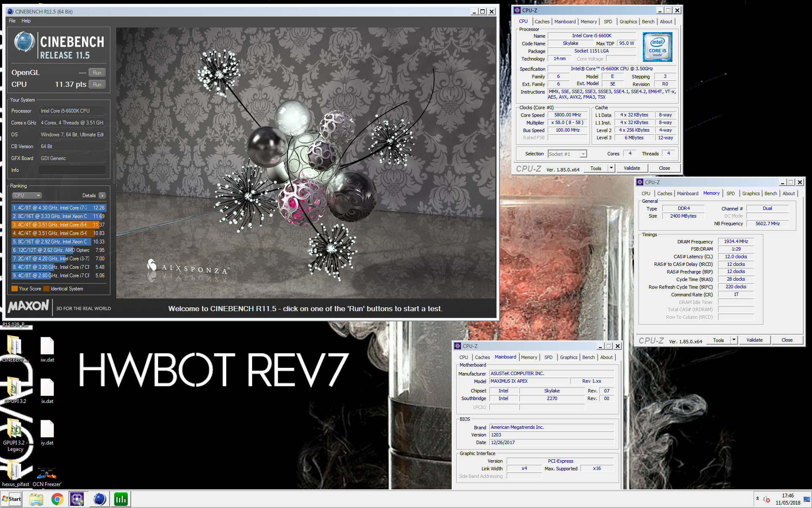This screenshot has height=508, width=812.
Task: Click the show desktop monitor icon in tray
Action: click(x=807, y=500)
